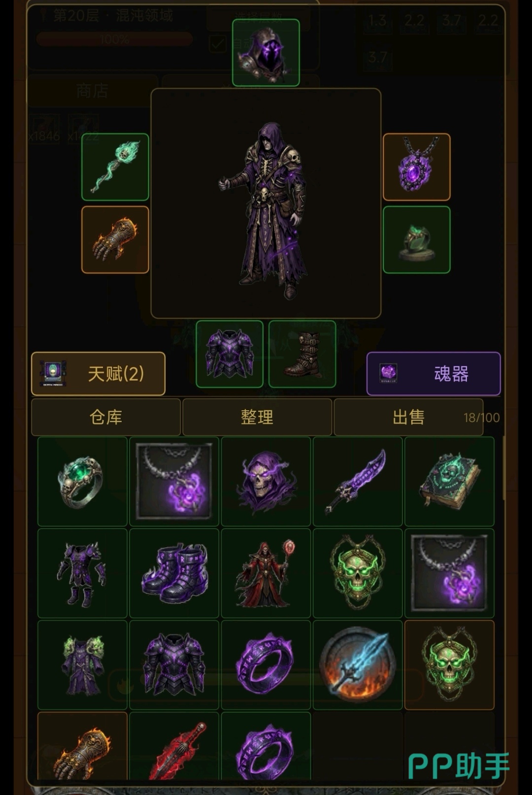Click the character portrait in center panel
The width and height of the screenshot is (532, 795).
266,203
